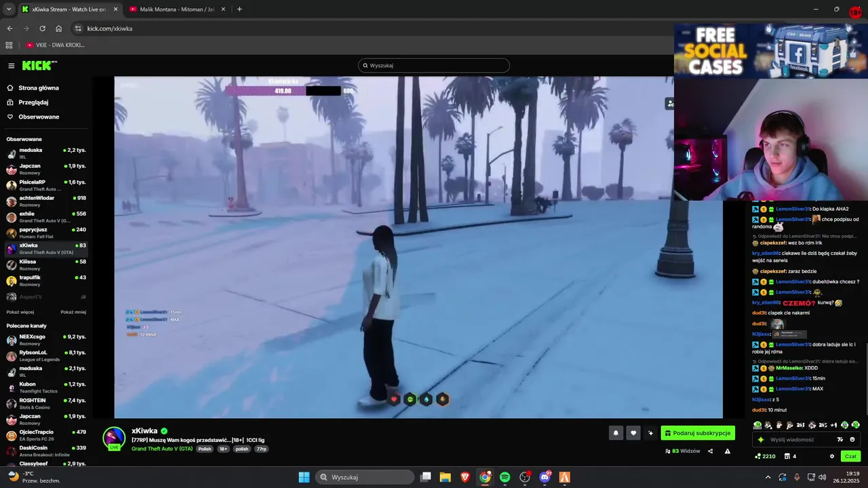
Task: Open recommended channel DaskiCosin
Action: click(x=46, y=451)
